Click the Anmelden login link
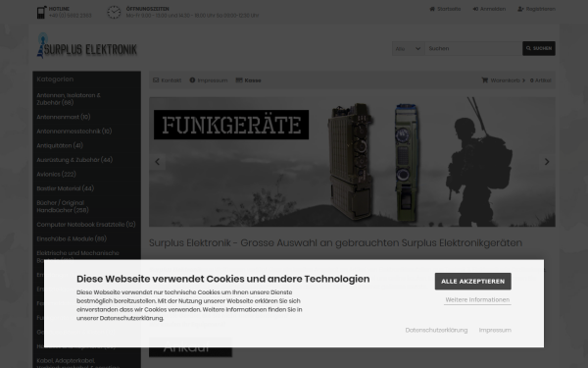 tap(489, 9)
